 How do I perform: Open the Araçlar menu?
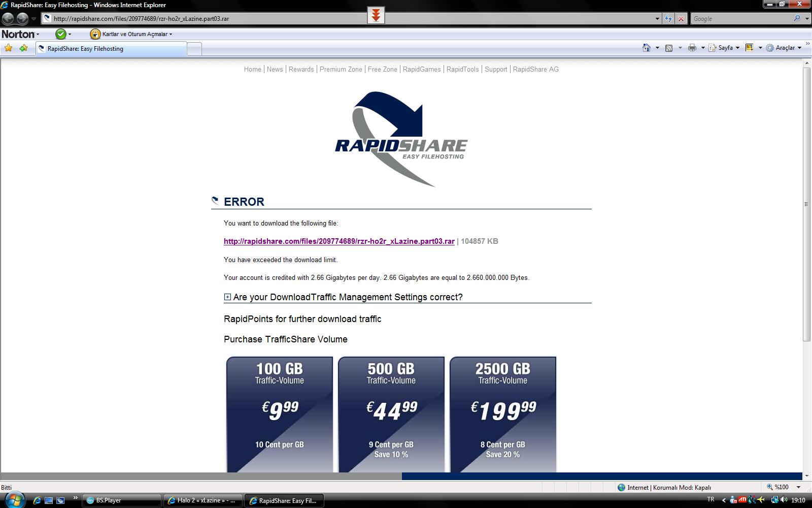(784, 48)
